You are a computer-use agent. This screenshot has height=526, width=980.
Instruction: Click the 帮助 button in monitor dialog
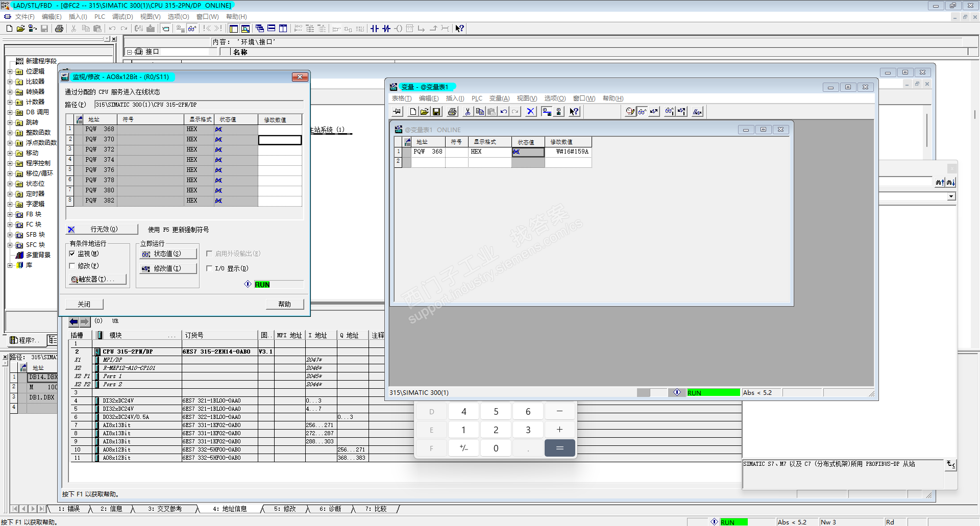(x=285, y=304)
